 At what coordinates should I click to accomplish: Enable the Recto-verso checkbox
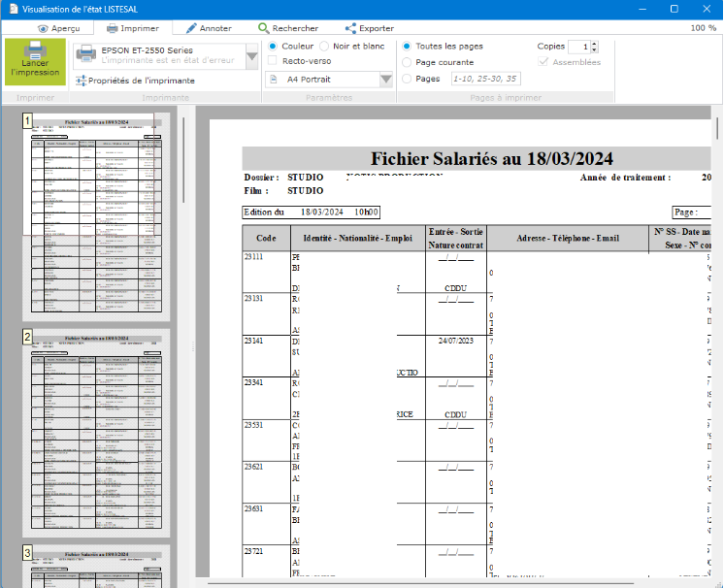(x=274, y=60)
